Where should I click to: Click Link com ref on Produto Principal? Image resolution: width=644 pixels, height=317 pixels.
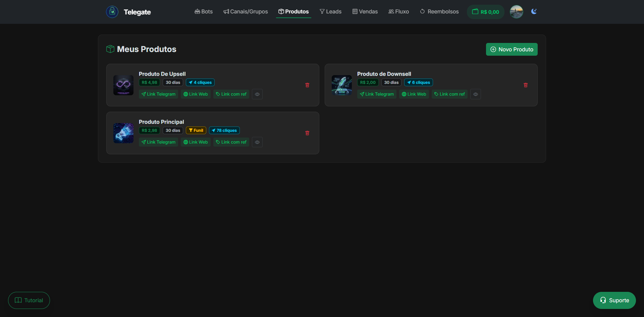tap(231, 142)
